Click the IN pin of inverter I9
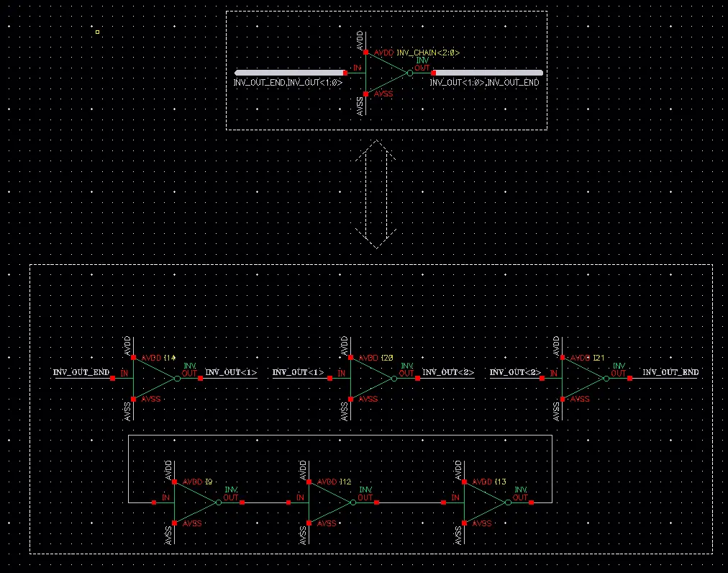Screen dimensions: 728x573 tap(154, 502)
